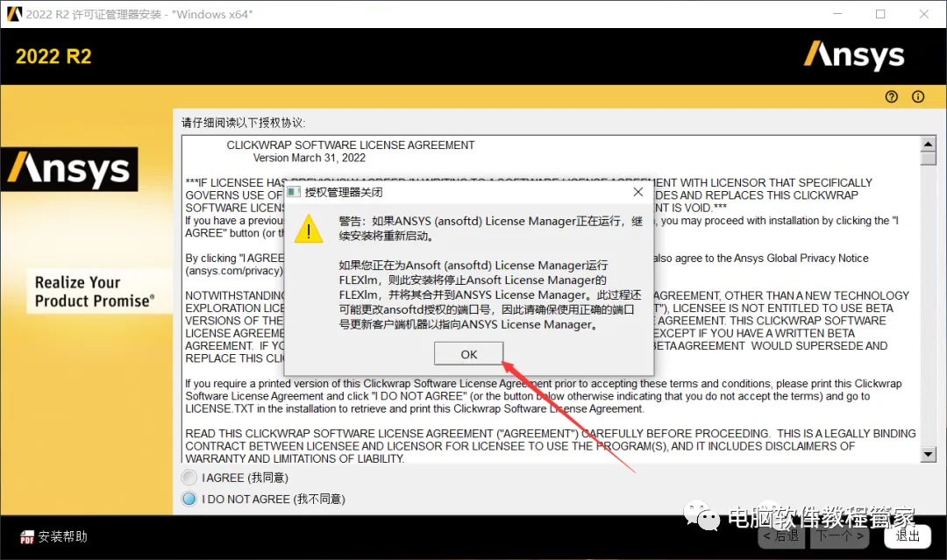The height and width of the screenshot is (560, 947).
Task: Click the < 后退 back button
Action: [x=781, y=535]
